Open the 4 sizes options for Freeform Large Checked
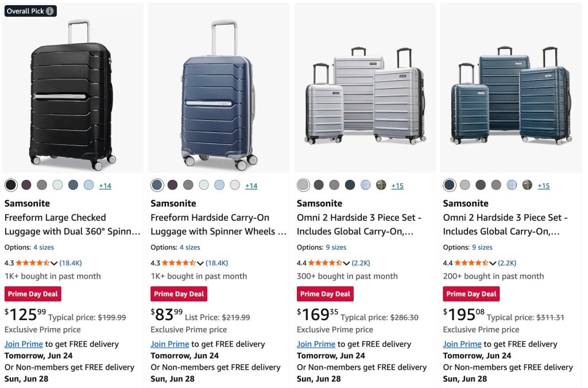The height and width of the screenshot is (388, 588). (x=44, y=247)
